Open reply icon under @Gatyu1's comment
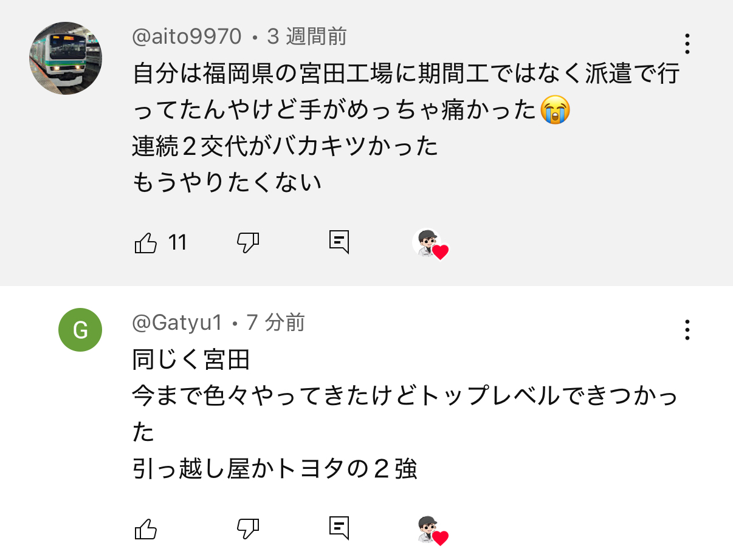733x560 pixels. pos(339,528)
